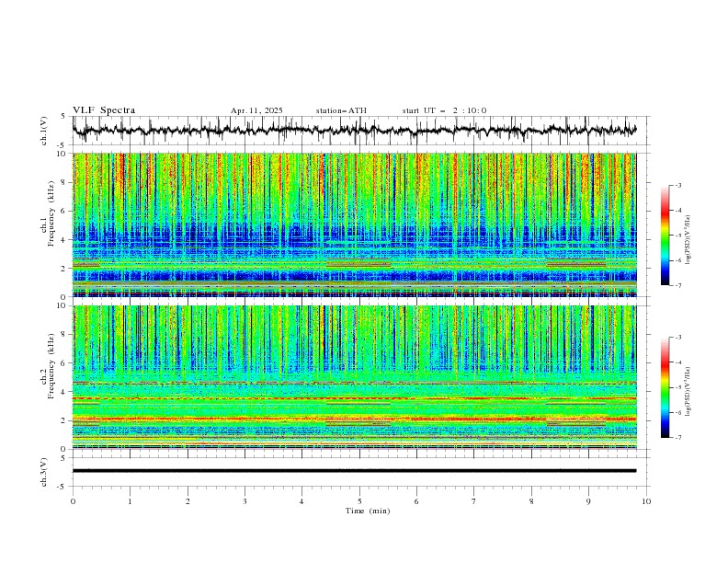Click the red 2 kHz band in ch.2 spectrogram
The height and width of the screenshot is (563, 728).
(x=354, y=419)
